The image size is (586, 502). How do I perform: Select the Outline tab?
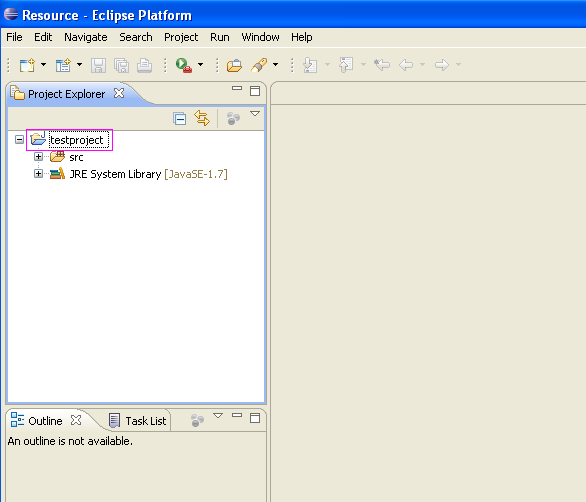point(46,421)
